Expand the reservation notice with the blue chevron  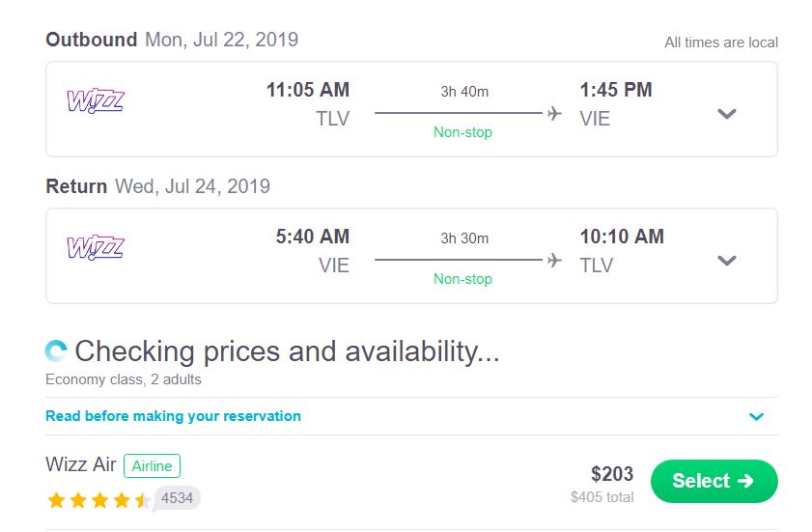pyautogui.click(x=756, y=417)
